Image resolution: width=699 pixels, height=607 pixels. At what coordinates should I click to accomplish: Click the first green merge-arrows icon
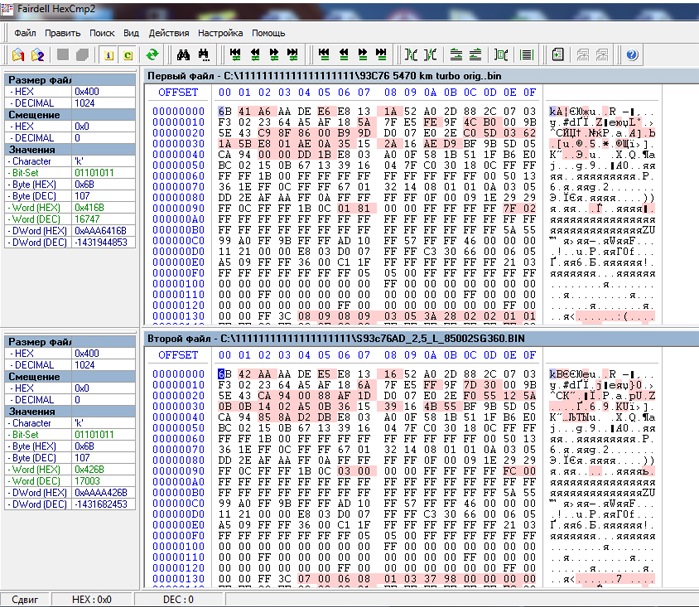point(411,55)
